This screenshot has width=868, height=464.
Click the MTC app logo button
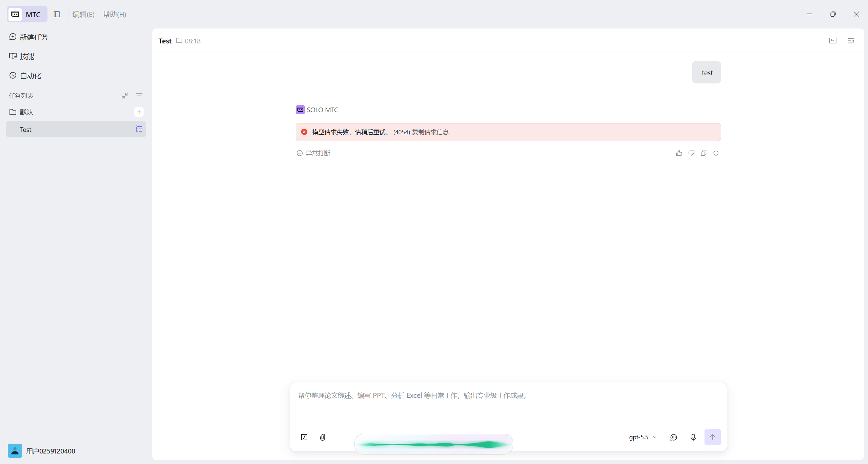click(x=27, y=14)
